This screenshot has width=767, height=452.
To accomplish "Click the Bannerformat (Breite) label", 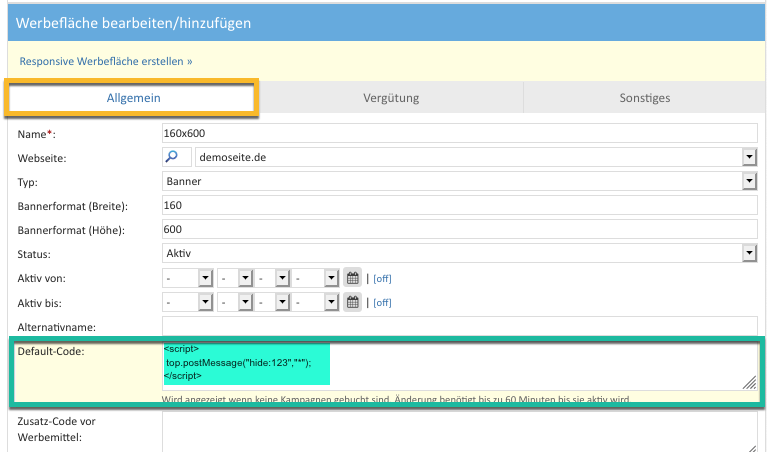I will (72, 206).
